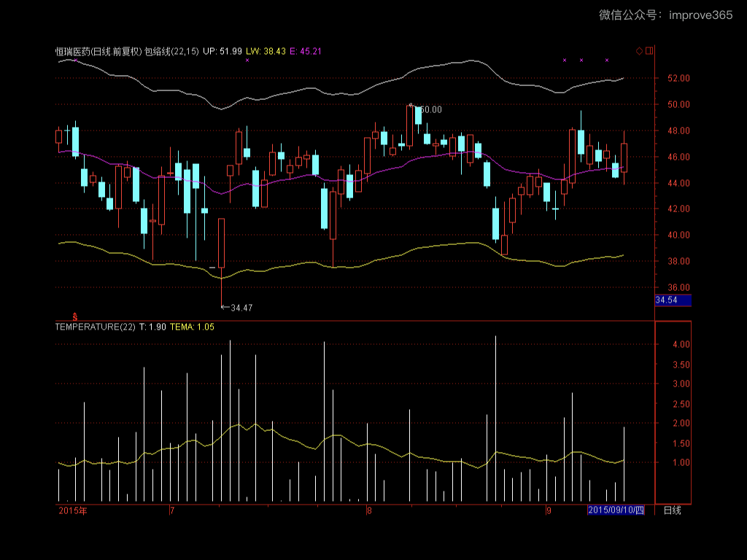
Task: Click the month 7 marker on time axis
Action: coord(171,510)
